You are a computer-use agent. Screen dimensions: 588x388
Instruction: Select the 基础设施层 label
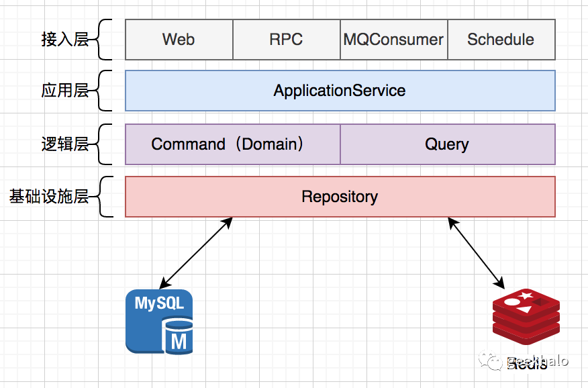coord(49,197)
